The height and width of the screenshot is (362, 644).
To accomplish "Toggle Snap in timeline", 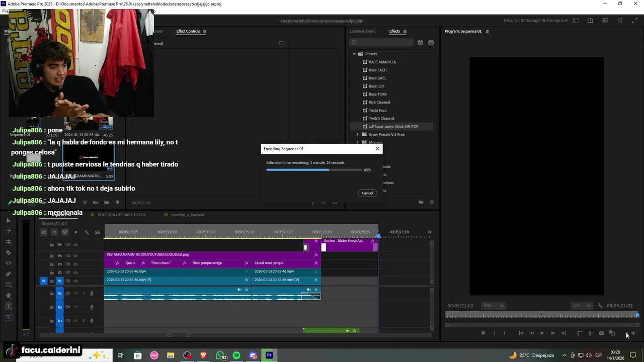I will click(x=54, y=232).
